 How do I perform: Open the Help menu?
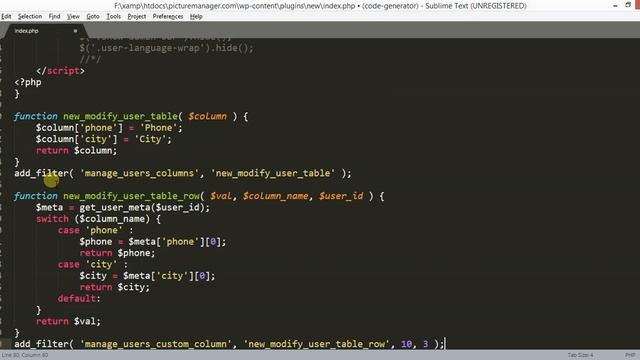tap(196, 16)
